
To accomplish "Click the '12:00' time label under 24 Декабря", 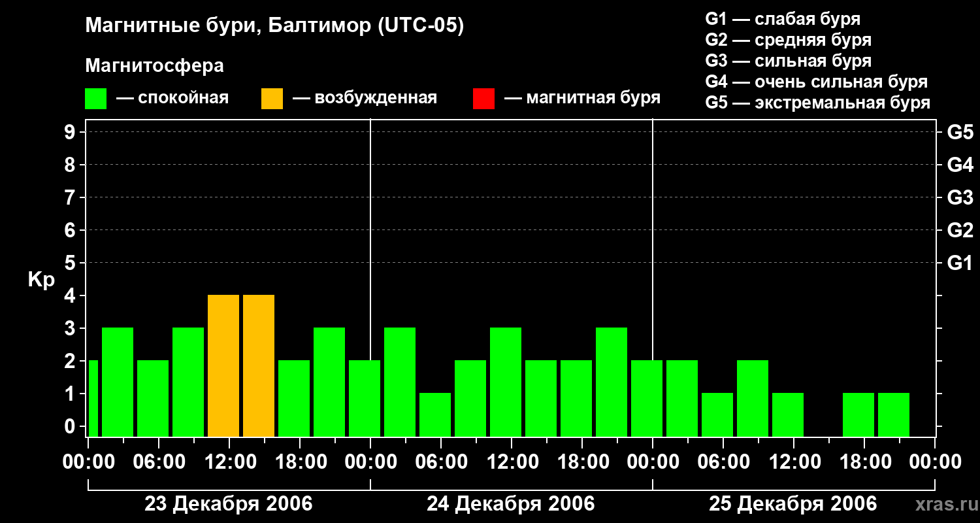I will point(512,462).
